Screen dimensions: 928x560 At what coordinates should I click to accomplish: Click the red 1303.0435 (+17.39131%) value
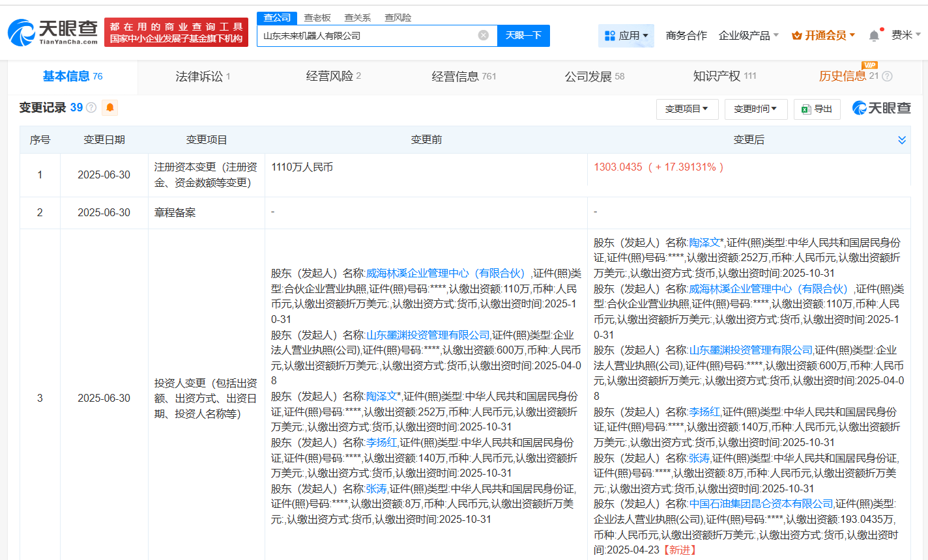pyautogui.click(x=658, y=167)
